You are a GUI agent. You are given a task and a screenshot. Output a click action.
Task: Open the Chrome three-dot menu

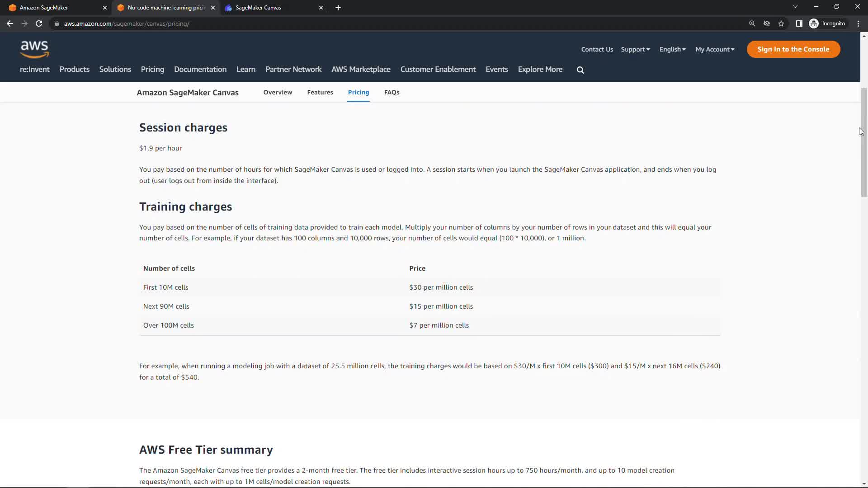(858, 23)
